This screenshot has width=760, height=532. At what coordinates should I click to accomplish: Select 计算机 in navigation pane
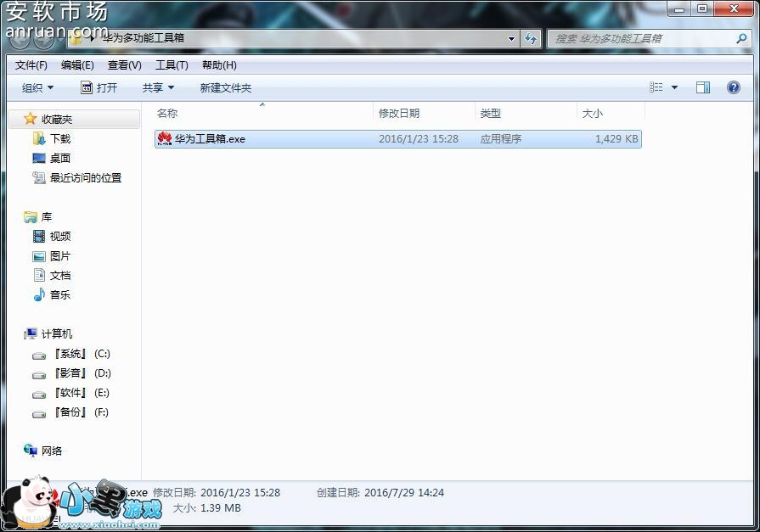pos(57,333)
